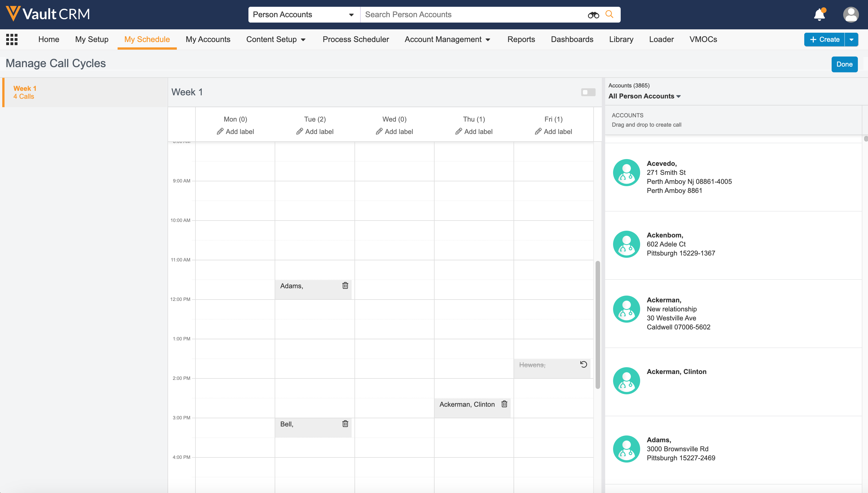Click the Search Person Accounts field
This screenshot has height=493, width=868.
point(474,15)
